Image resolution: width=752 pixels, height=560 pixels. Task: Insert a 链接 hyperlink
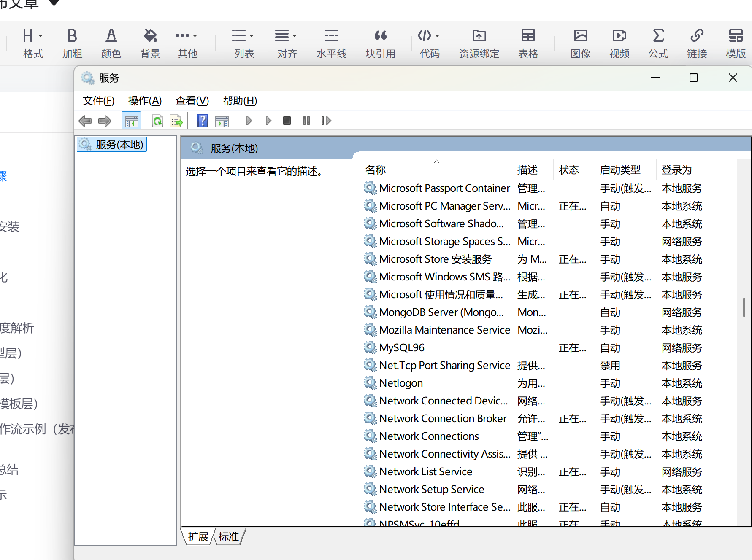tap(697, 43)
